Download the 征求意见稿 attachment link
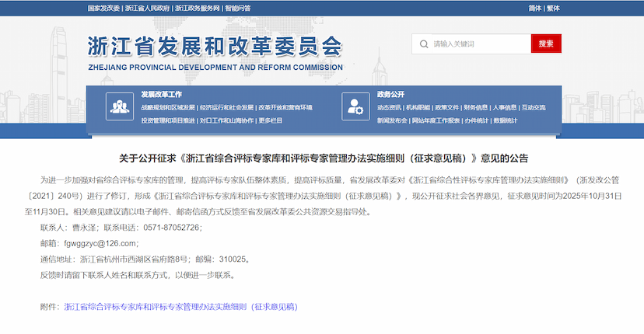 [180, 307]
